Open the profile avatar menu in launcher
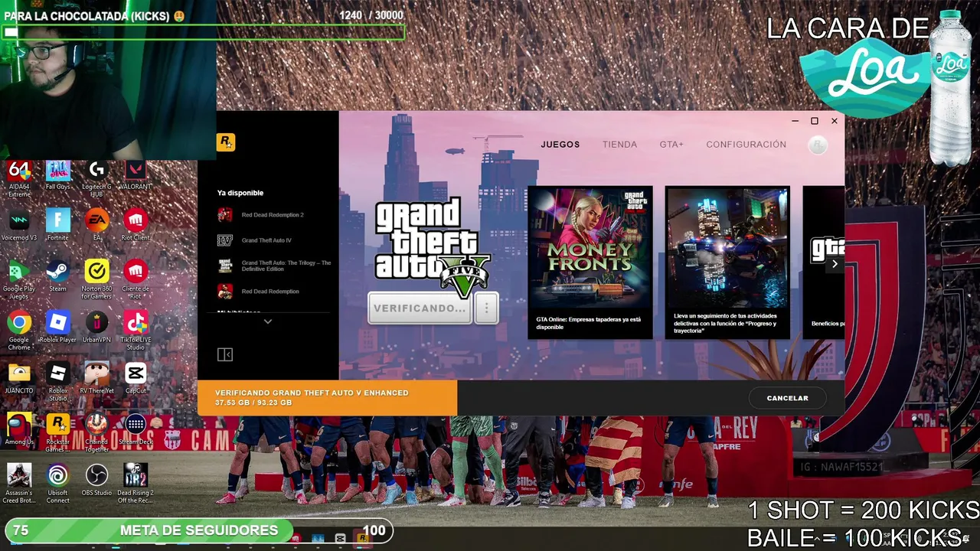The image size is (980, 551). coord(818,145)
